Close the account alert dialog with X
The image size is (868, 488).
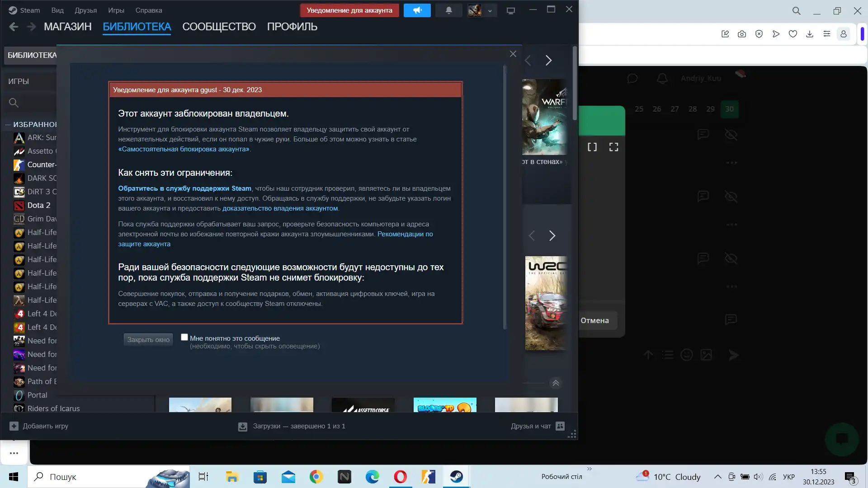click(x=513, y=54)
